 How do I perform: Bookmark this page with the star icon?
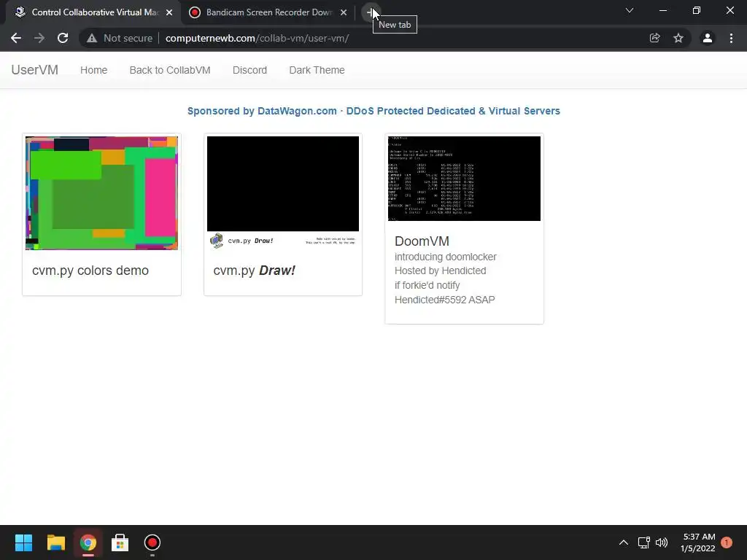pos(678,38)
